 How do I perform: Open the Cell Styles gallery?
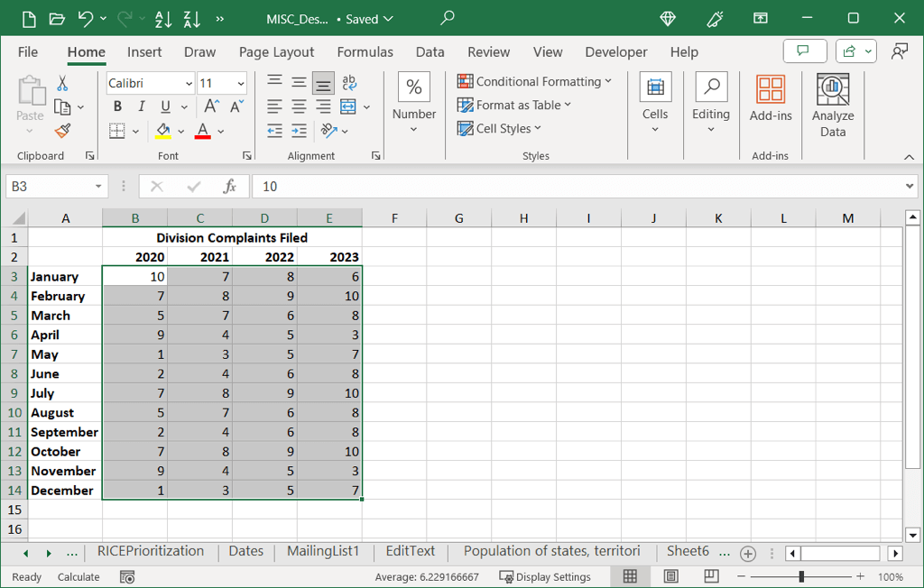[503, 128]
